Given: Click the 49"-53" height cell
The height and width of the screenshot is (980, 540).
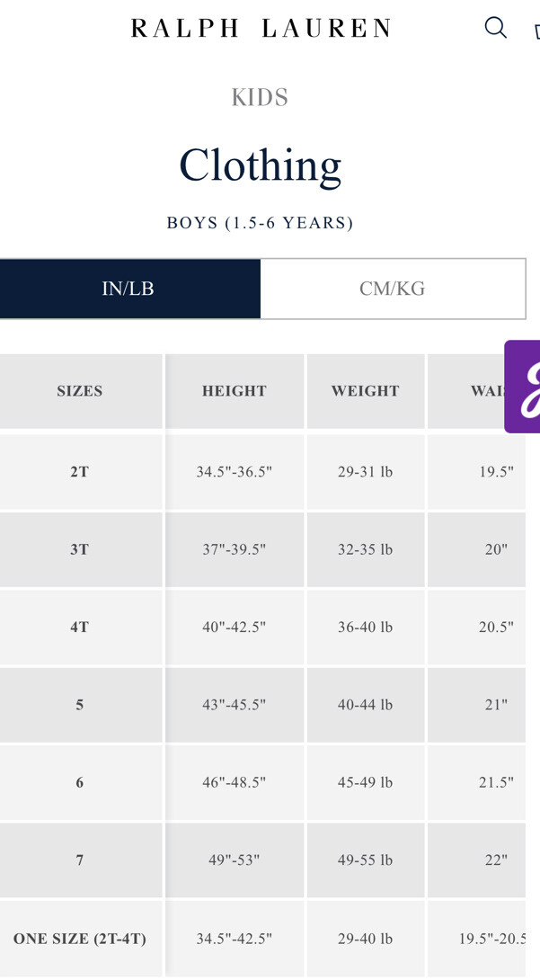Looking at the screenshot, I should point(235,860).
